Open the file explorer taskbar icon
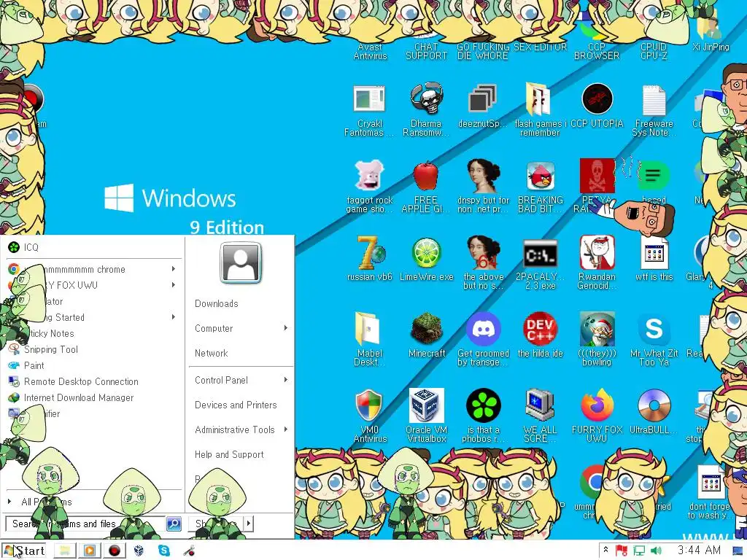 (x=64, y=551)
